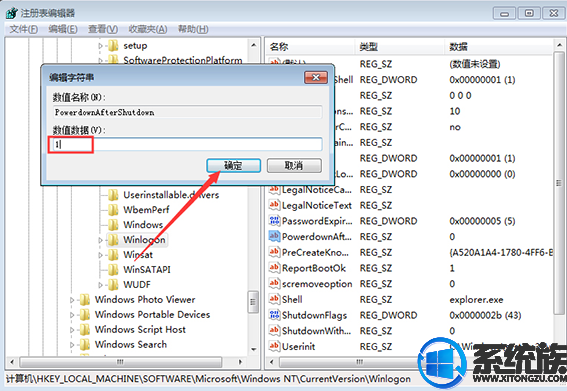Expand the Windows Script Host node
This screenshot has height=391, width=567.
[72, 330]
